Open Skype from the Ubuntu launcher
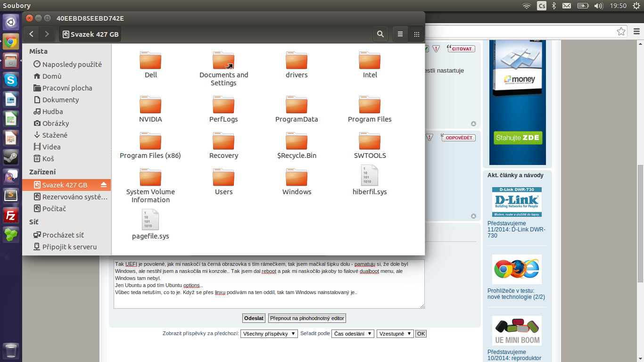The height and width of the screenshot is (362, 644). click(11, 80)
